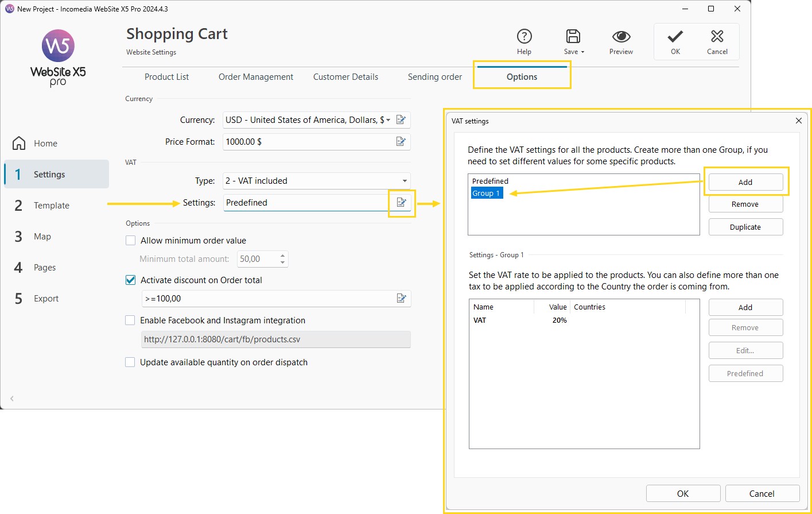Select the Options tab
This screenshot has height=514, width=812.
pos(522,77)
